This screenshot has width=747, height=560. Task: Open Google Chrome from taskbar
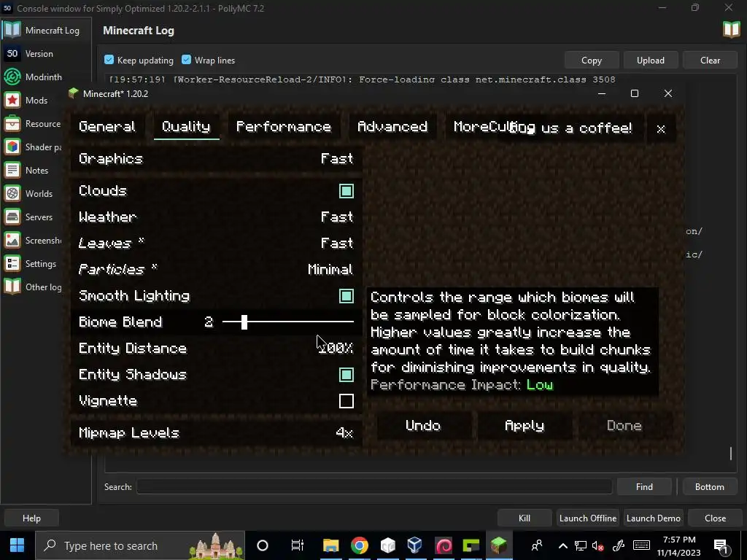[x=360, y=545]
